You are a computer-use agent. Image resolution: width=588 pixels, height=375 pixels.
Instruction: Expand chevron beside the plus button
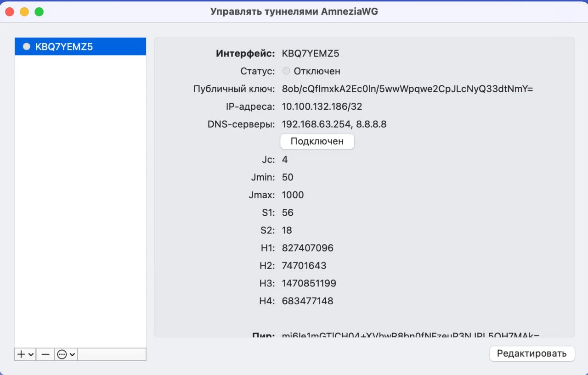point(31,354)
